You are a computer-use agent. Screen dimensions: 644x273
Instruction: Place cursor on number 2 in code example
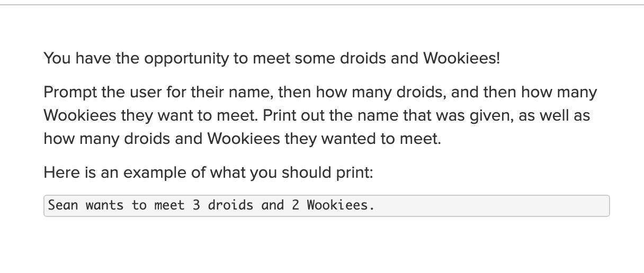(295, 205)
